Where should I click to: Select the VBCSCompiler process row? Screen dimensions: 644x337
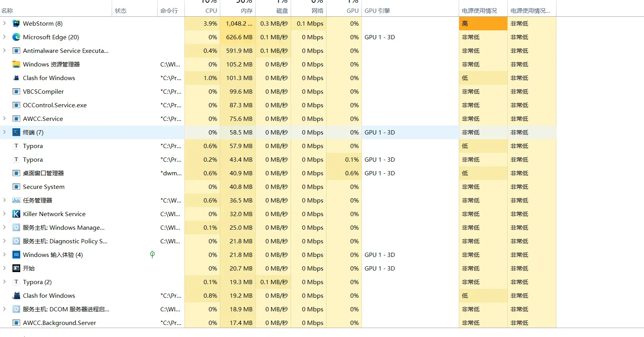tap(43, 91)
